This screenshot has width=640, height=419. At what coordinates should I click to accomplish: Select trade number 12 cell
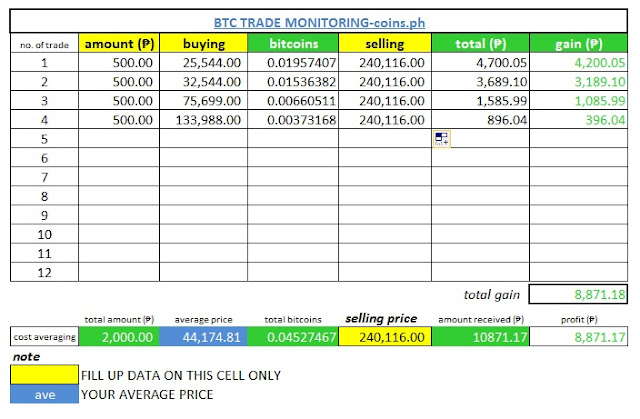tap(44, 272)
